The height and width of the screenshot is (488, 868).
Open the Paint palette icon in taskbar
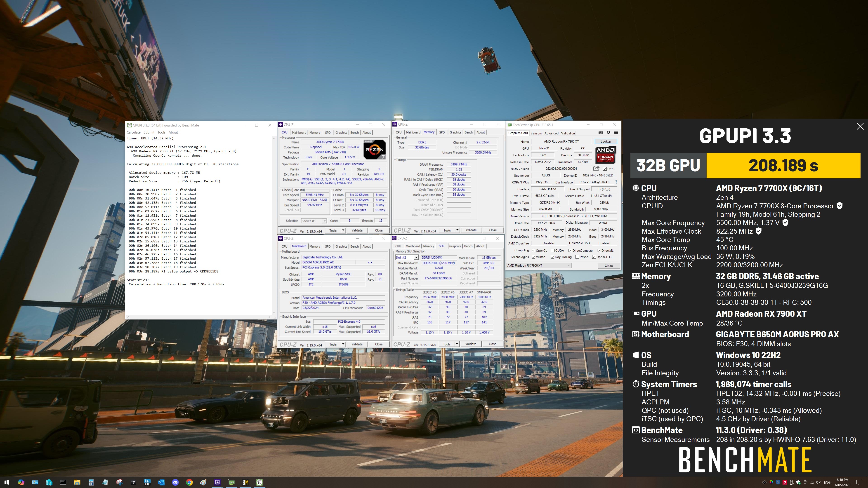pos(203,482)
